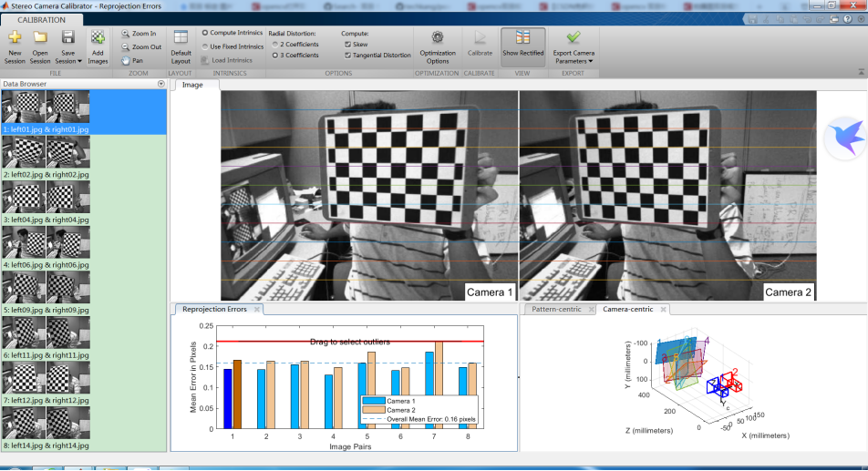Select pair 3: left04.jpg & right04.jpg
The image size is (868, 471).
[83, 203]
